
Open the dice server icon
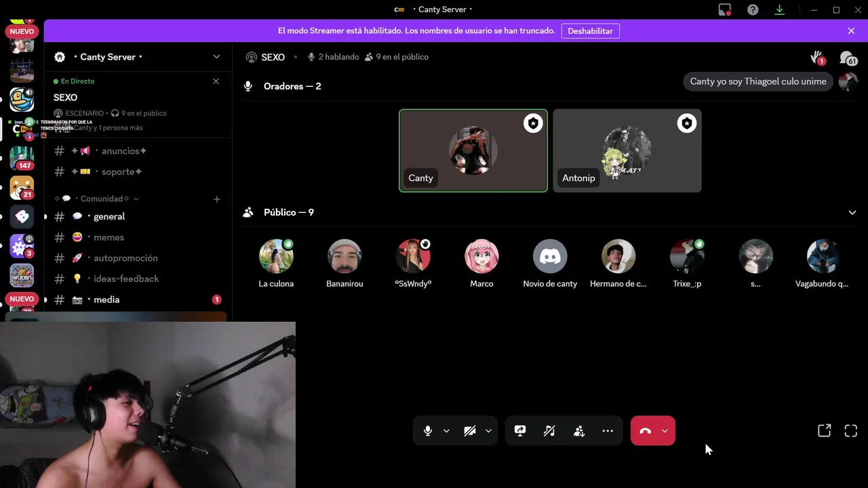[x=22, y=217]
